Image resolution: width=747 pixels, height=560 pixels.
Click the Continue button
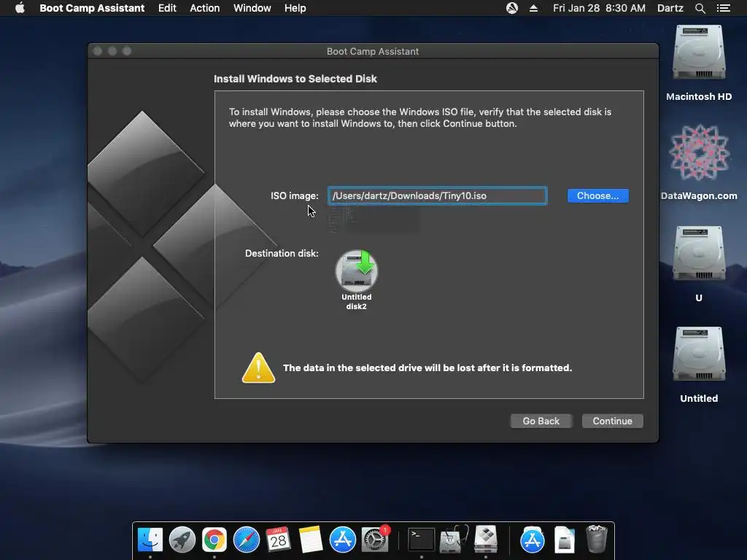(x=612, y=421)
